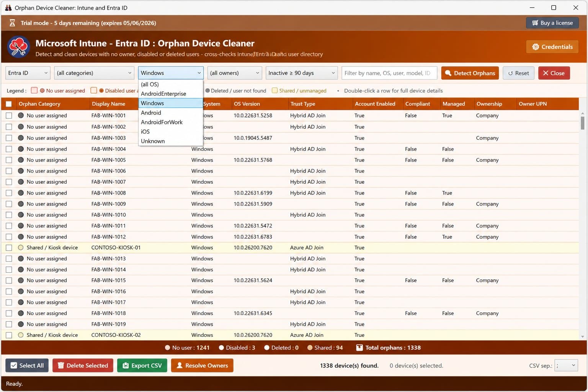588x392 pixels.
Task: Click the Orphan Device Cleaner app logo
Action: tap(18, 47)
